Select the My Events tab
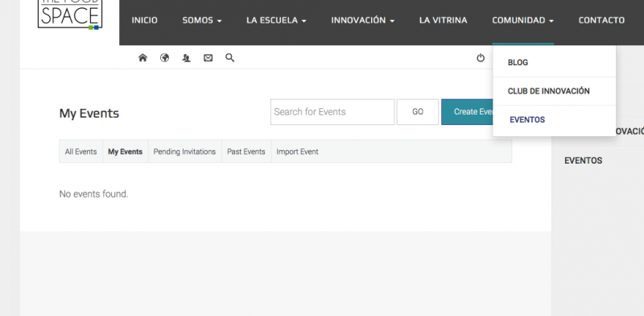Image resolution: width=644 pixels, height=316 pixels. [126, 152]
